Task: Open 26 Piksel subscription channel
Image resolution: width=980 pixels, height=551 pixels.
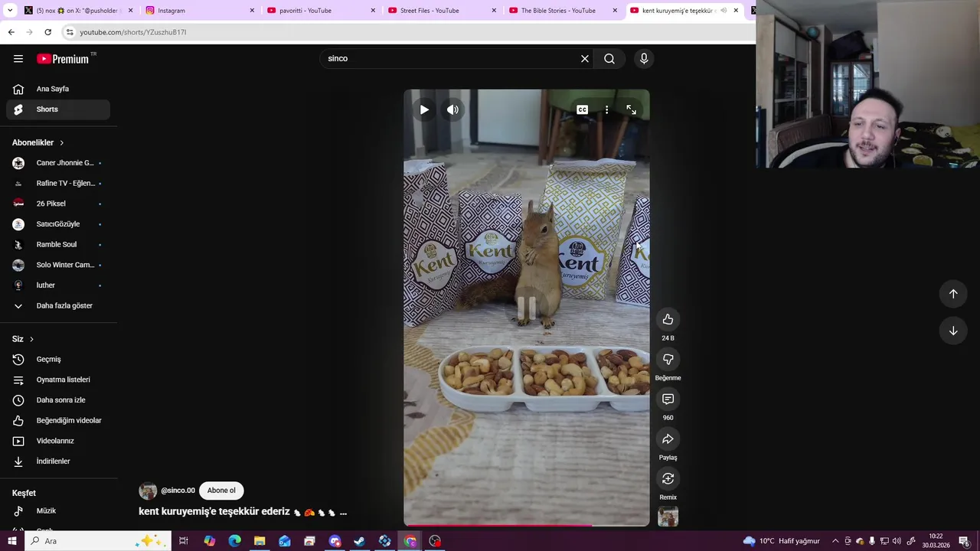Action: pos(58,204)
